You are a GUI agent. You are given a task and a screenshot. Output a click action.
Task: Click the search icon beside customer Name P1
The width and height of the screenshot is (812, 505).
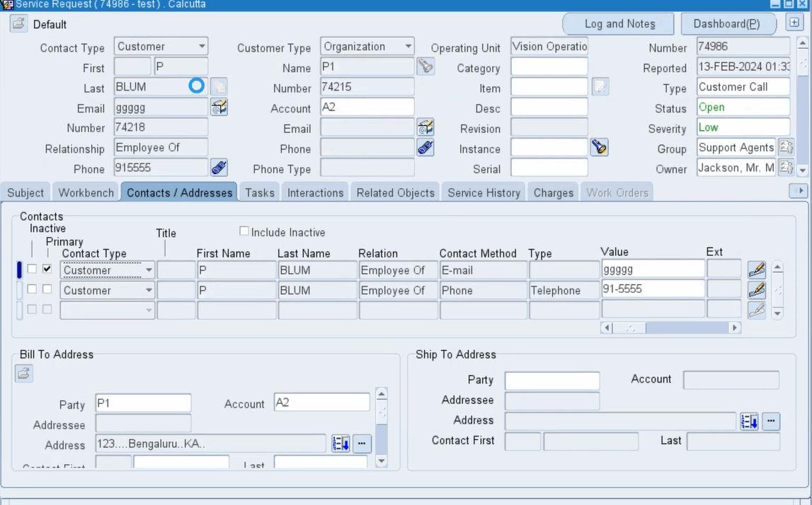(425, 66)
